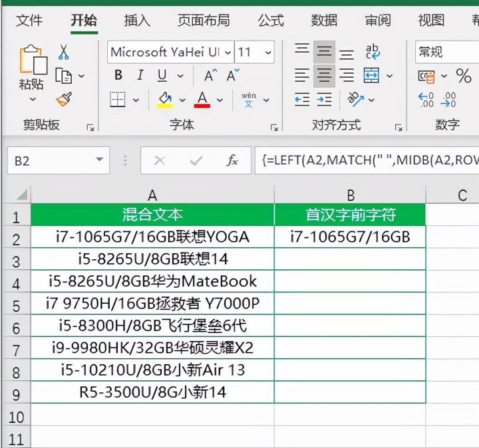The image size is (479, 448).
Task: Switch to the 插入 tab
Action: 137,21
